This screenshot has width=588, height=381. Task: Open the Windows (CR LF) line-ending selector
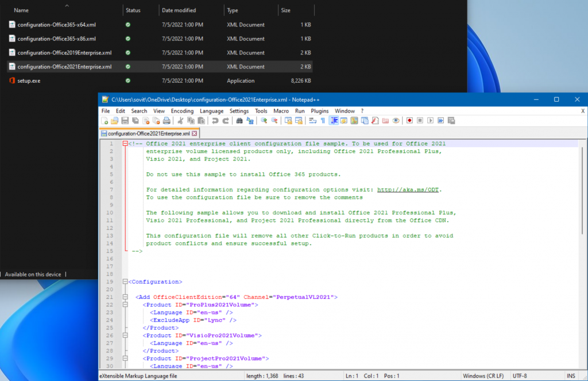click(x=483, y=376)
